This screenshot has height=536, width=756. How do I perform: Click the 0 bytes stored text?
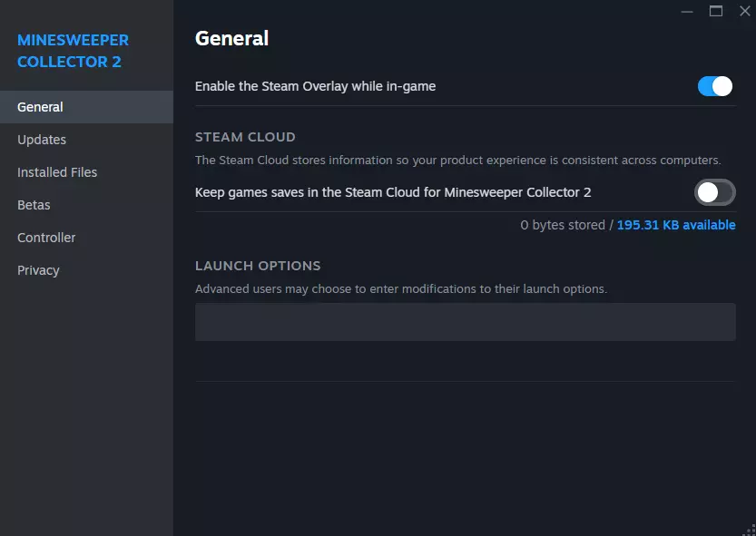click(562, 225)
